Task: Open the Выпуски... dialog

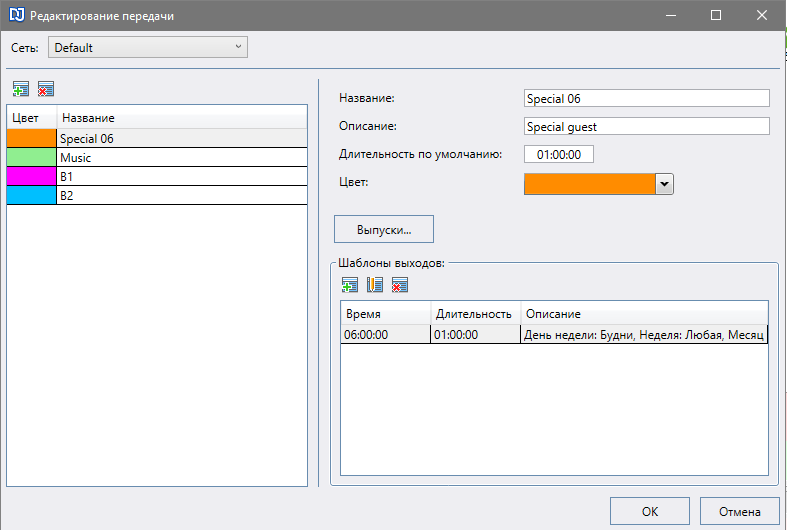Action: 384,229
